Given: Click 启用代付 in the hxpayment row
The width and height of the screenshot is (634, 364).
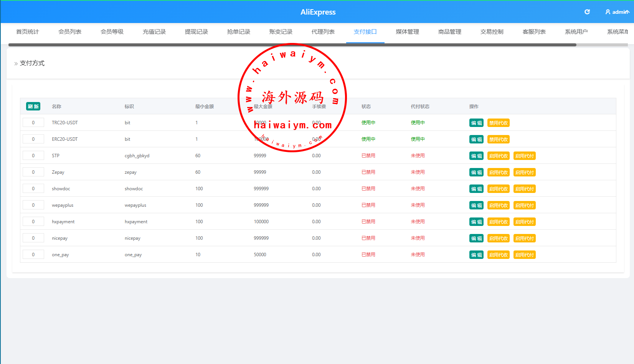Looking at the screenshot, I should pyautogui.click(x=525, y=222).
